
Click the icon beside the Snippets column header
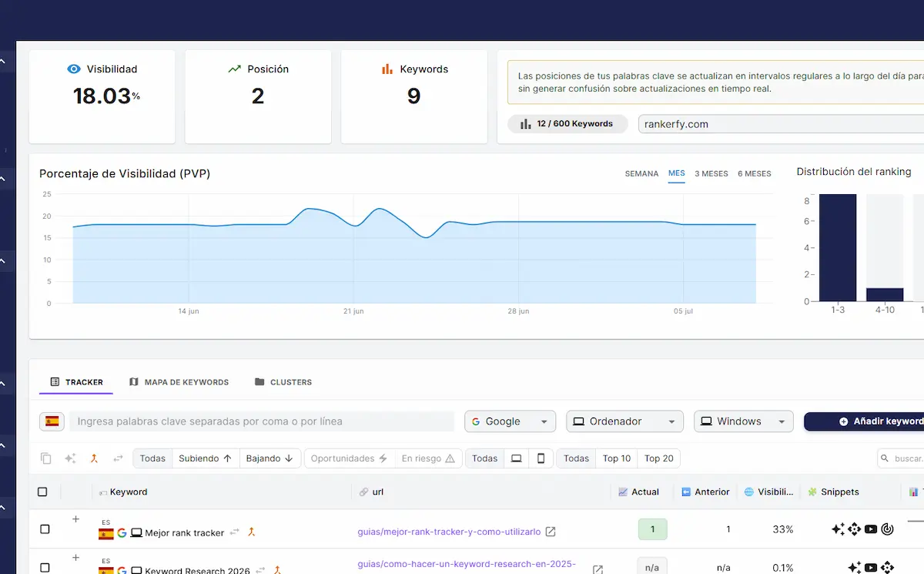[x=812, y=492]
